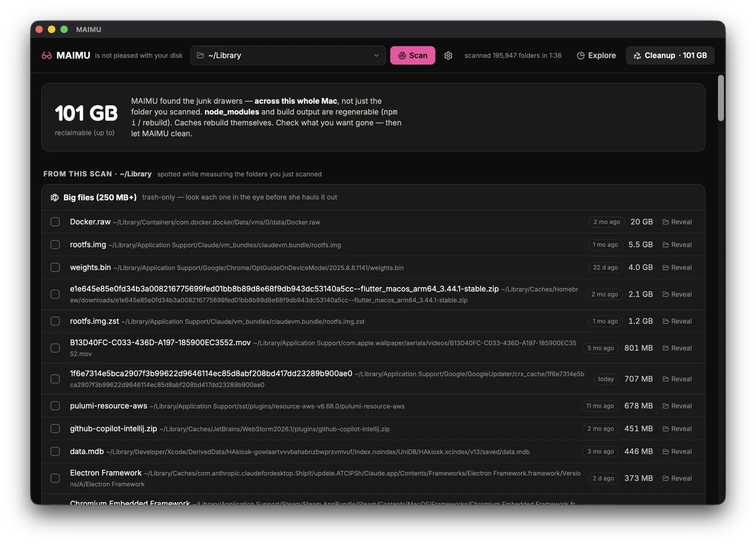
Task: Click the '5 mo ago' age badge
Action: [x=601, y=348]
